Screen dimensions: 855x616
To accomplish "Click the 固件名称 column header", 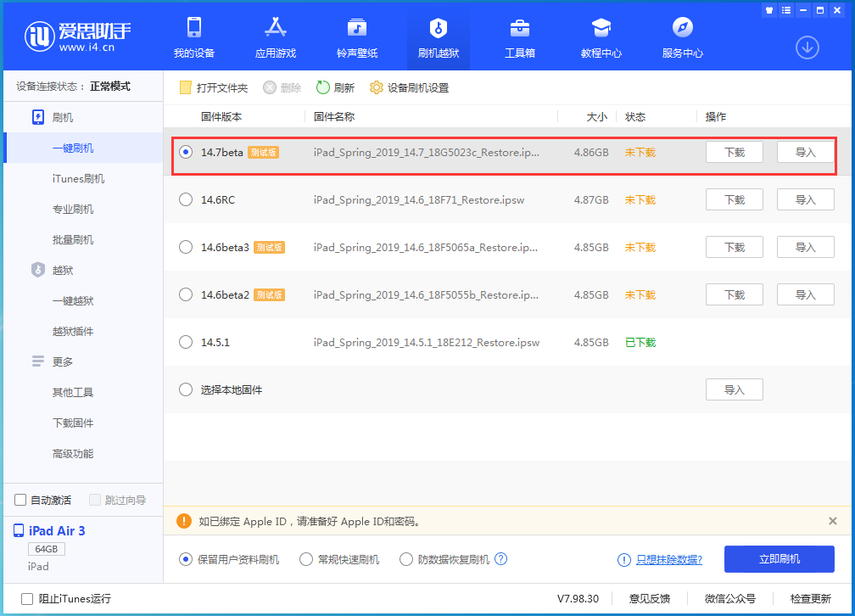I will click(x=334, y=117).
